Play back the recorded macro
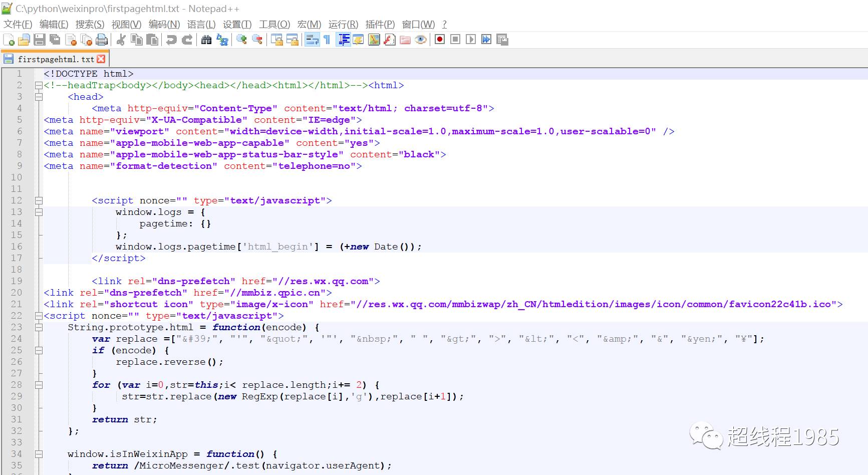This screenshot has height=475, width=868. tap(471, 40)
